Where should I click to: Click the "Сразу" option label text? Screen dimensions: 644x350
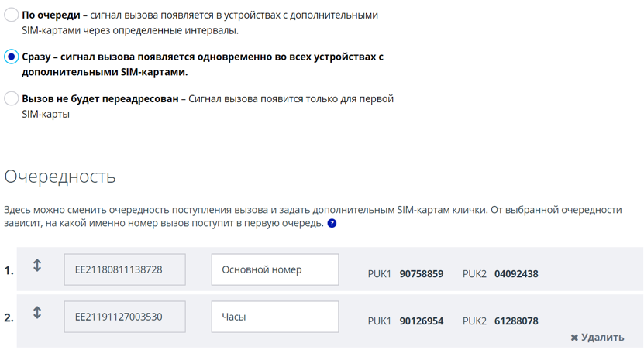(36, 57)
